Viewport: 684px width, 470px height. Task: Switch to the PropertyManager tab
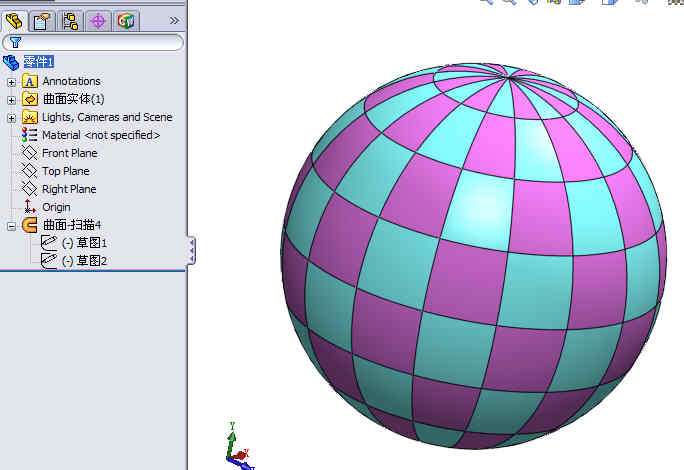click(42, 21)
